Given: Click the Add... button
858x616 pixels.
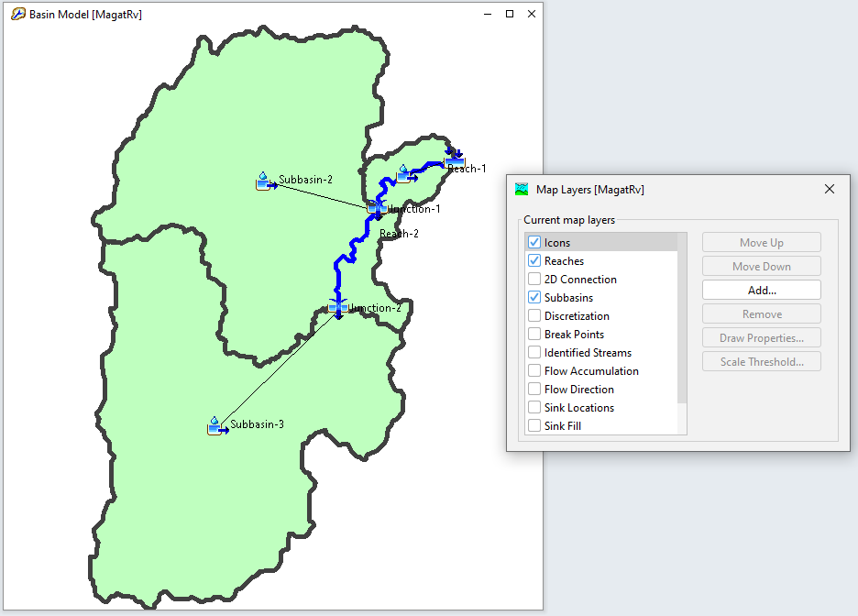Looking at the screenshot, I should (x=762, y=290).
